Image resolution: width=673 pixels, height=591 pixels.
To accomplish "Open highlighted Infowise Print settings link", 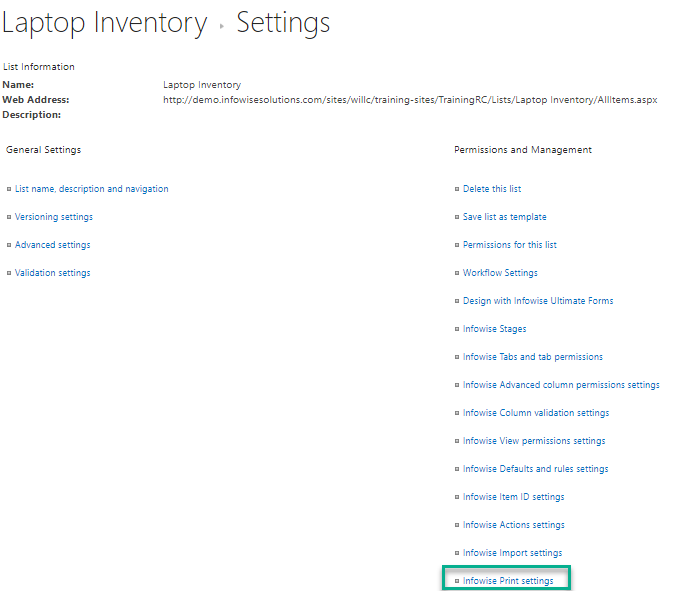I will 508,581.
